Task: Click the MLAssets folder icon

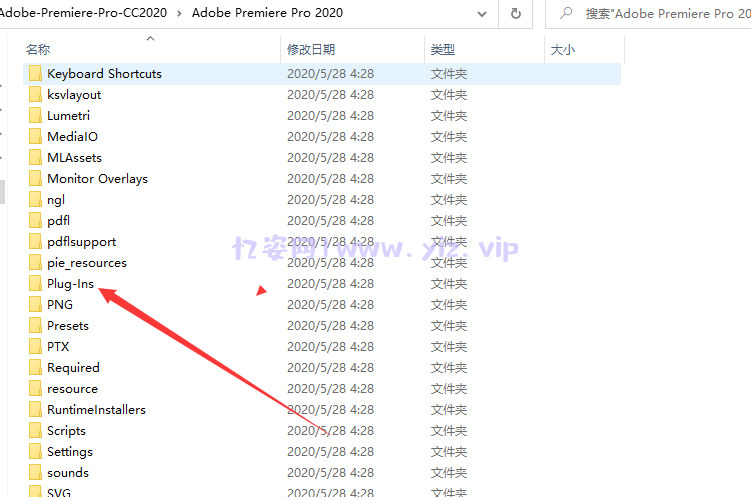Action: tap(35, 158)
